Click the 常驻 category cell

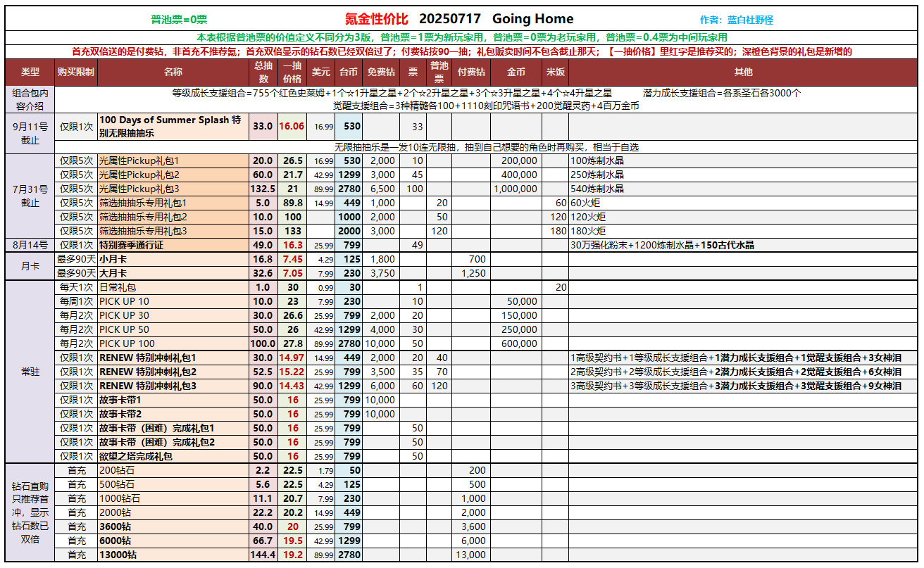point(30,372)
